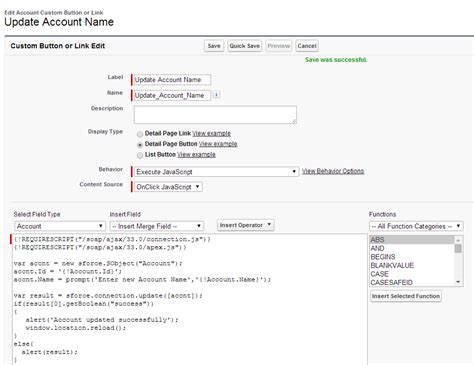
Task: Click inside the Description text area
Action: pyautogui.click(x=215, y=115)
